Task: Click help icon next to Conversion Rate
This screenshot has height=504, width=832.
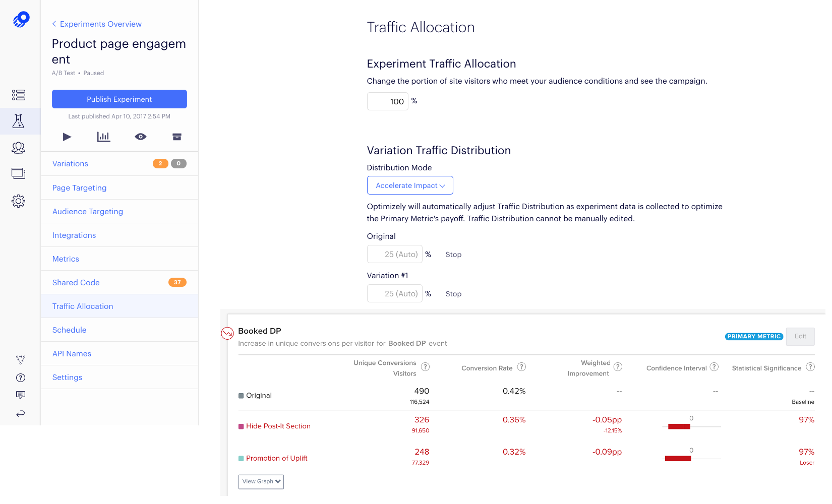Action: [x=522, y=366]
